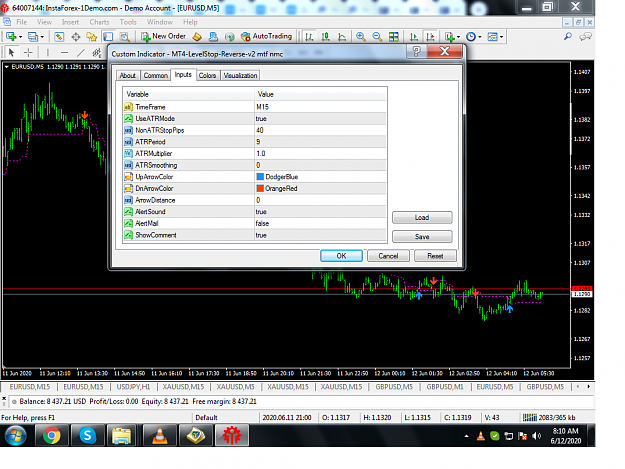This screenshot has height=469, width=625.
Task: Select the vertical line drawing tool
Action: click(x=48, y=52)
